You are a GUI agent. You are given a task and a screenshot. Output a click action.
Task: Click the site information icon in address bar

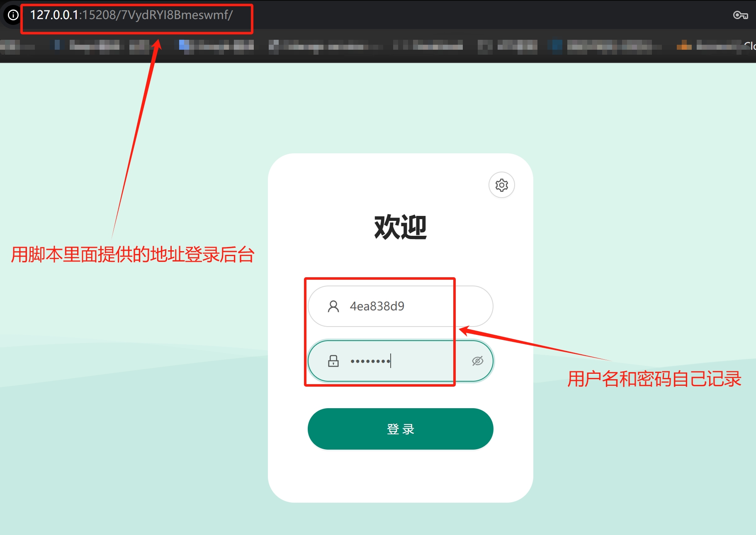coord(13,15)
